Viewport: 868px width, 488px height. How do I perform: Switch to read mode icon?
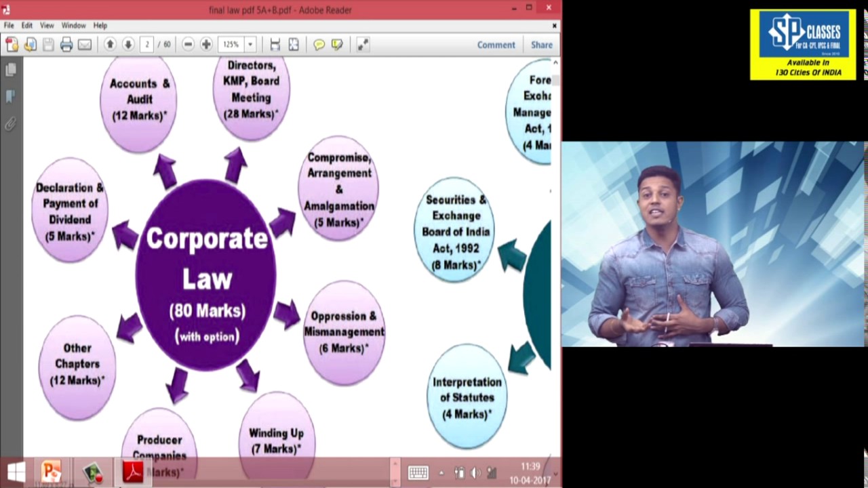(x=363, y=45)
